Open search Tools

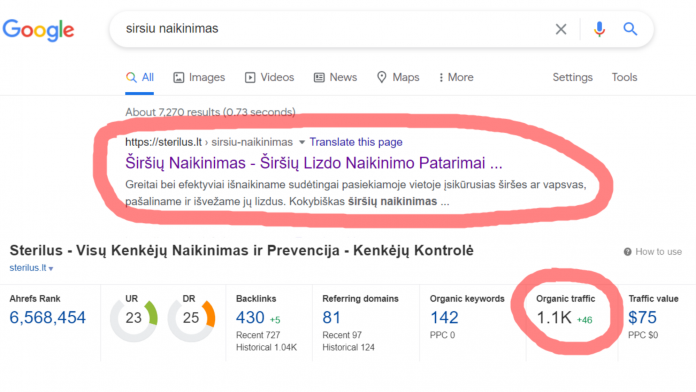coord(624,77)
